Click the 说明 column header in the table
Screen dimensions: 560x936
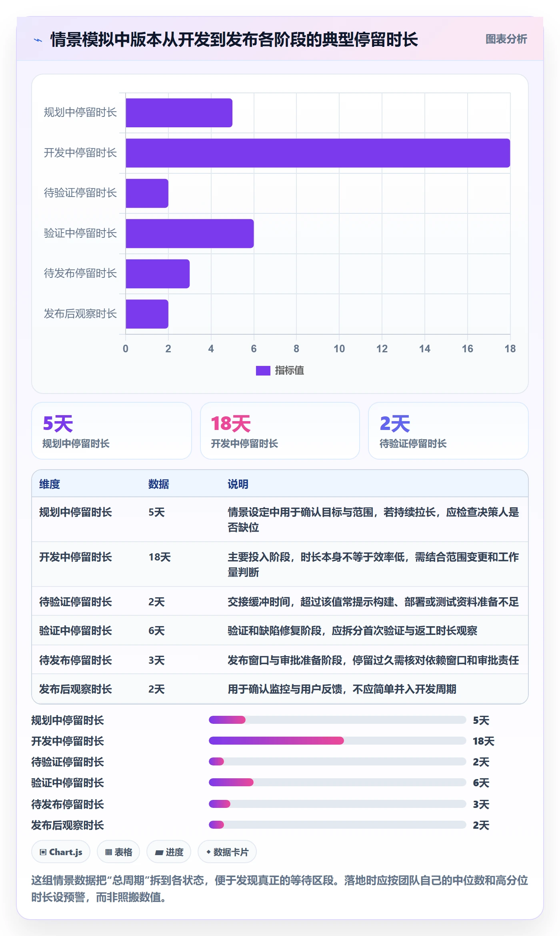(x=238, y=484)
